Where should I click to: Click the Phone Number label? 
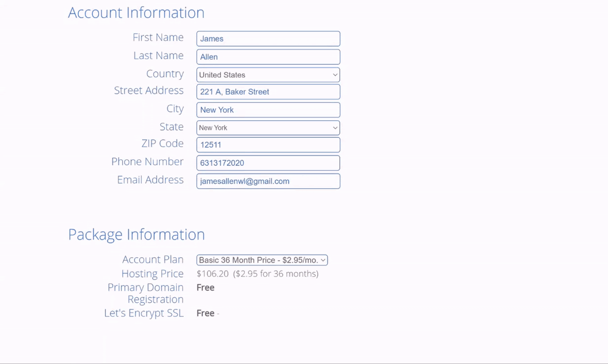click(147, 162)
